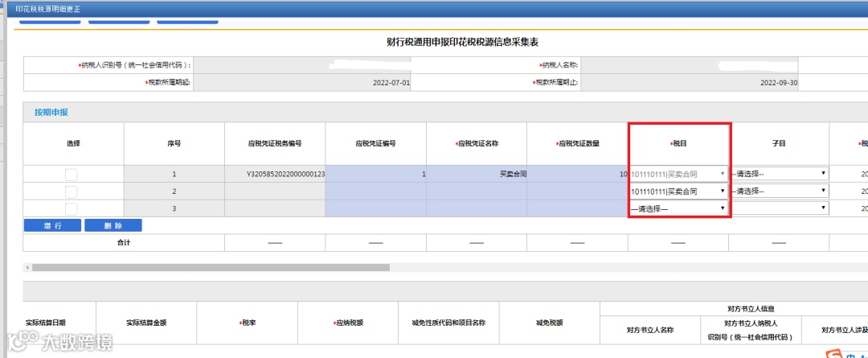Click the 税款所属期止 field showing 2022-09-30

(x=690, y=83)
